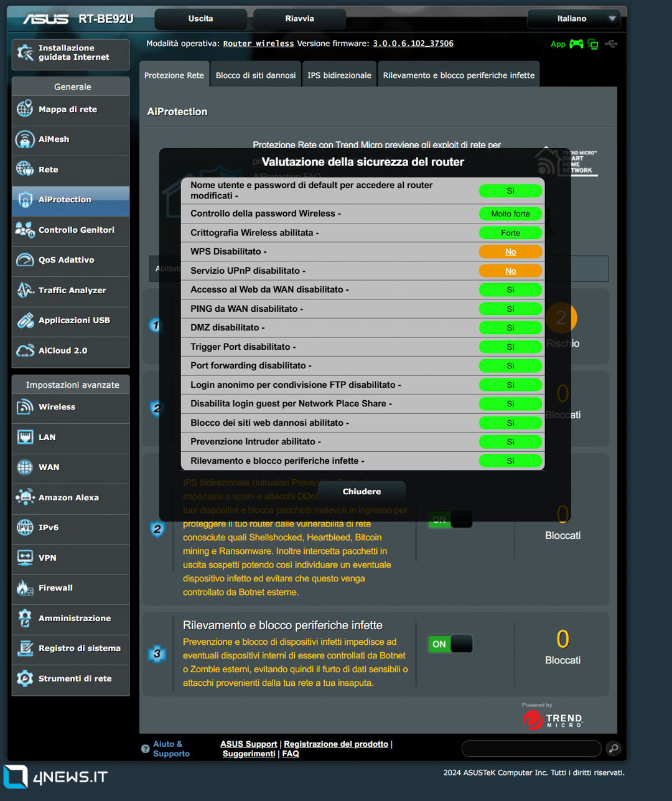Close the security assessment with Chiudere
The width and height of the screenshot is (672, 801).
[362, 492]
